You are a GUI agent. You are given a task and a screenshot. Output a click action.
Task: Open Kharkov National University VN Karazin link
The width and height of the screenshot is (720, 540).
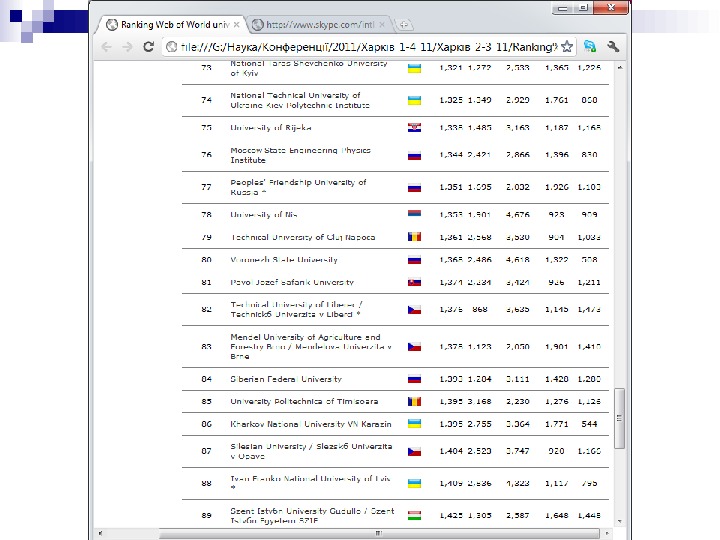(311, 424)
